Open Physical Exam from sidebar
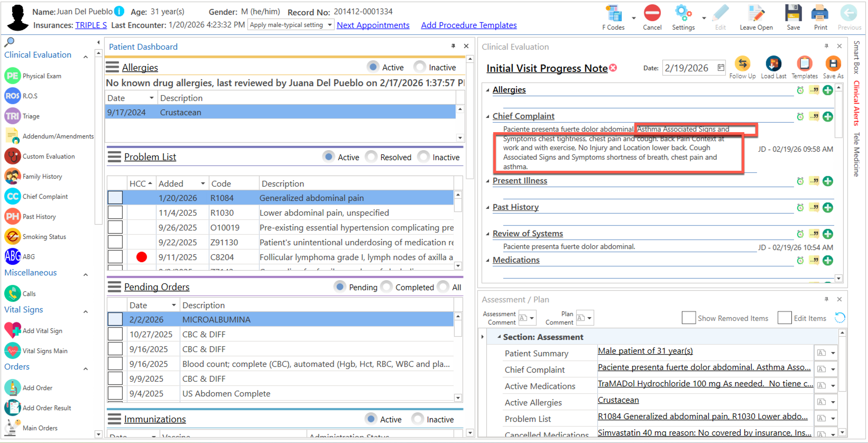 click(13, 76)
